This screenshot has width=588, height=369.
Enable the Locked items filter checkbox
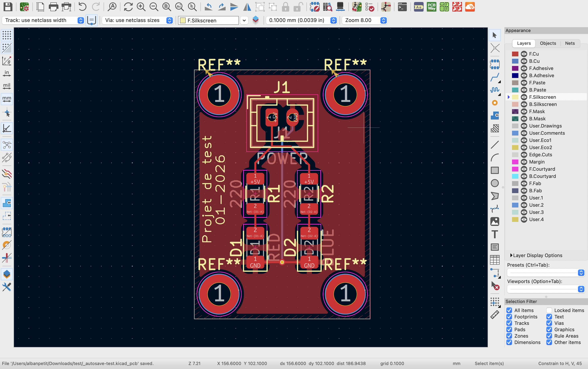(x=549, y=310)
